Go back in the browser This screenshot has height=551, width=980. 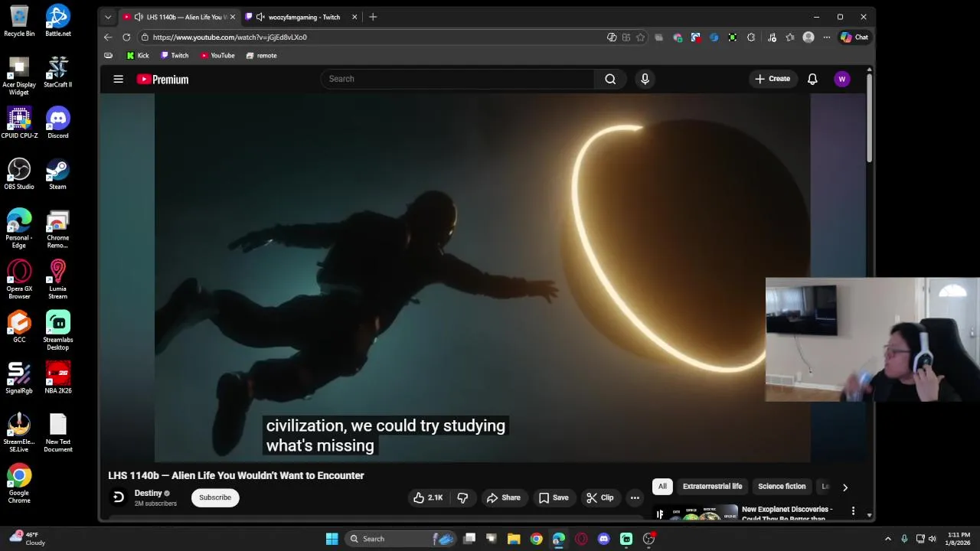click(108, 37)
